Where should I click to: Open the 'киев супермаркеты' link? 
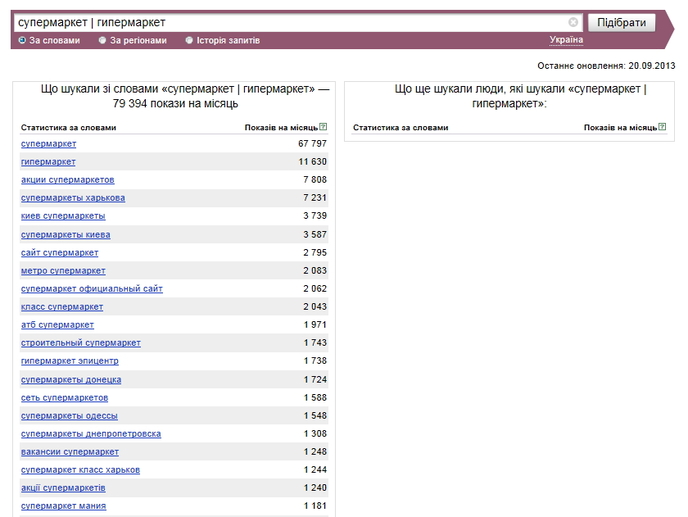point(63,216)
